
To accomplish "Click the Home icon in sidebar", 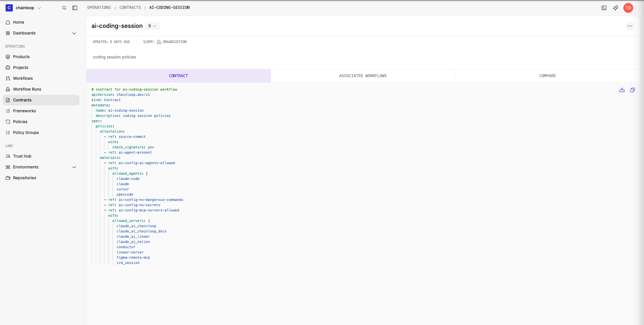I will [x=8, y=22].
